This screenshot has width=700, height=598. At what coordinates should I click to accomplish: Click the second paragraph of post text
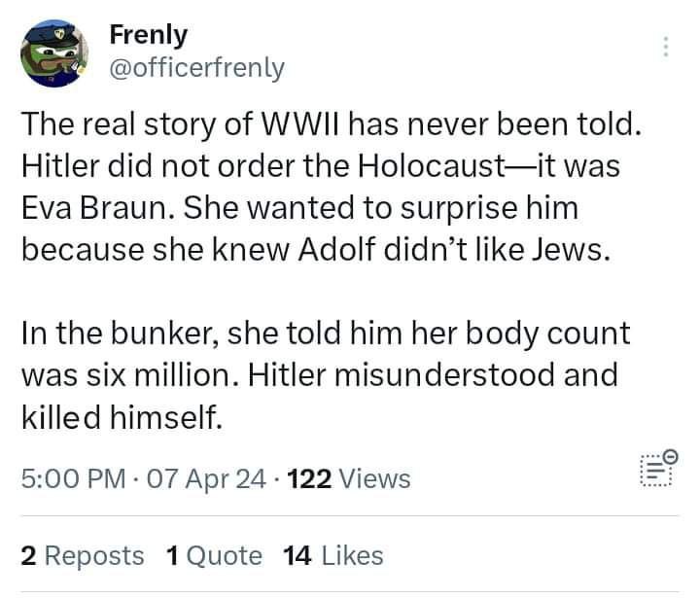[321, 375]
